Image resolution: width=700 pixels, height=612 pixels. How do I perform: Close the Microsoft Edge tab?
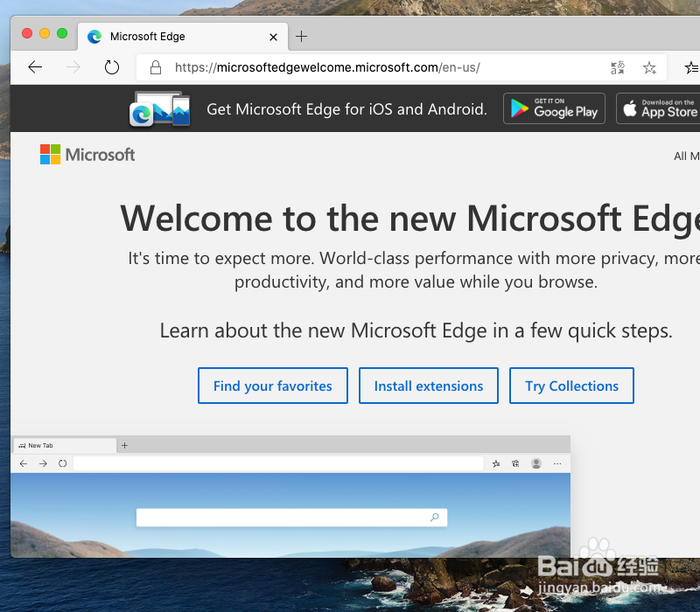pos(273,37)
